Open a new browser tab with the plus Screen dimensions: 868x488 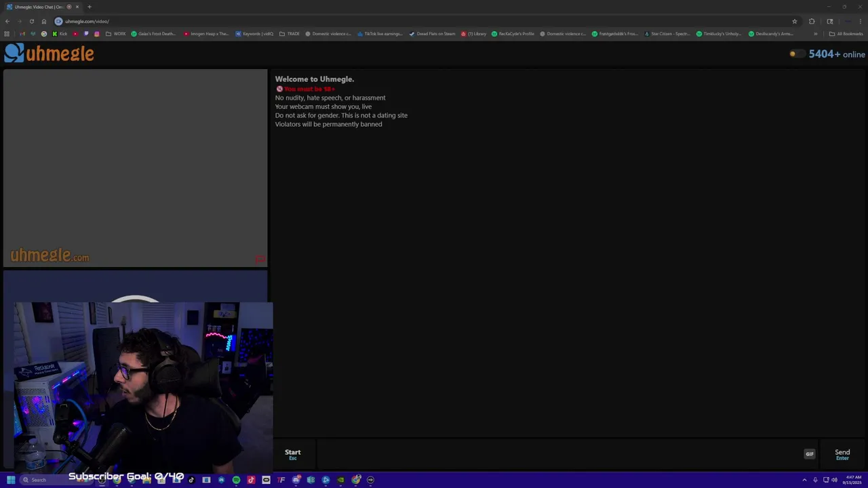pyautogui.click(x=89, y=7)
